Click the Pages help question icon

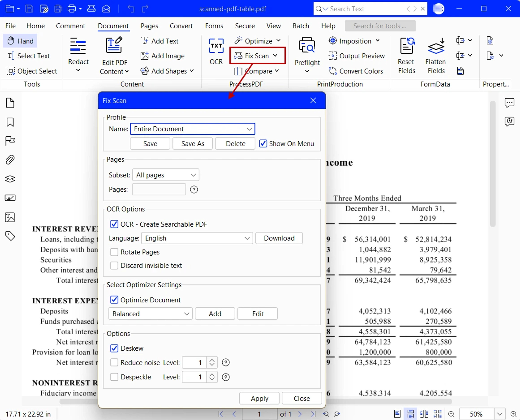coord(194,189)
